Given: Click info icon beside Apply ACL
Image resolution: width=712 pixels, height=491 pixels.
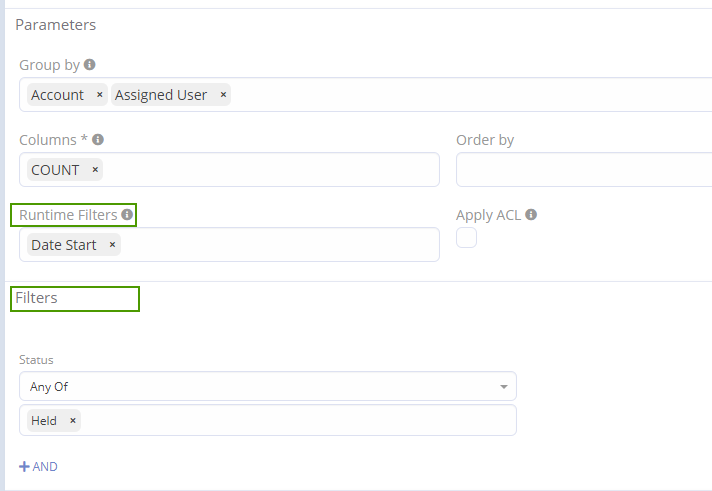Looking at the screenshot, I should click(531, 215).
